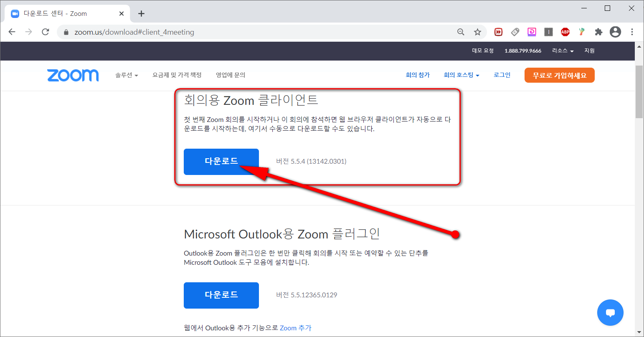Screen dimensions: 644x337
Task: Click the phone number 1.888.799.9666
Action: [x=523, y=51]
